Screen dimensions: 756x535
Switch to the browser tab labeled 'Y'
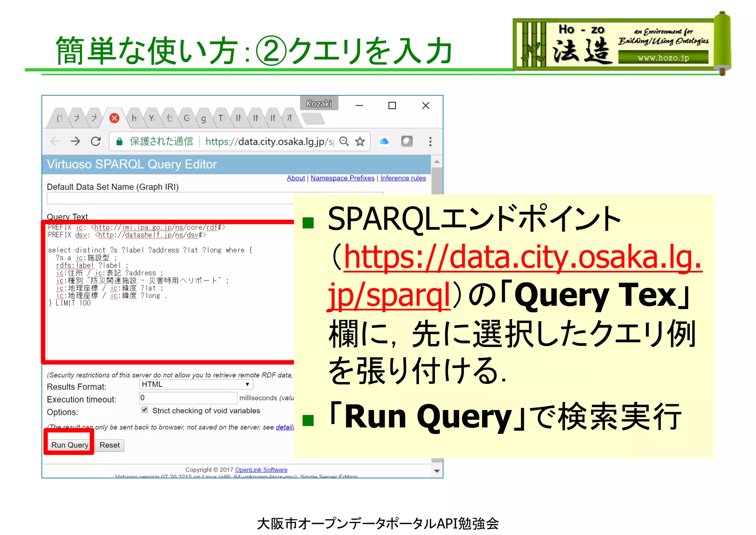[152, 118]
